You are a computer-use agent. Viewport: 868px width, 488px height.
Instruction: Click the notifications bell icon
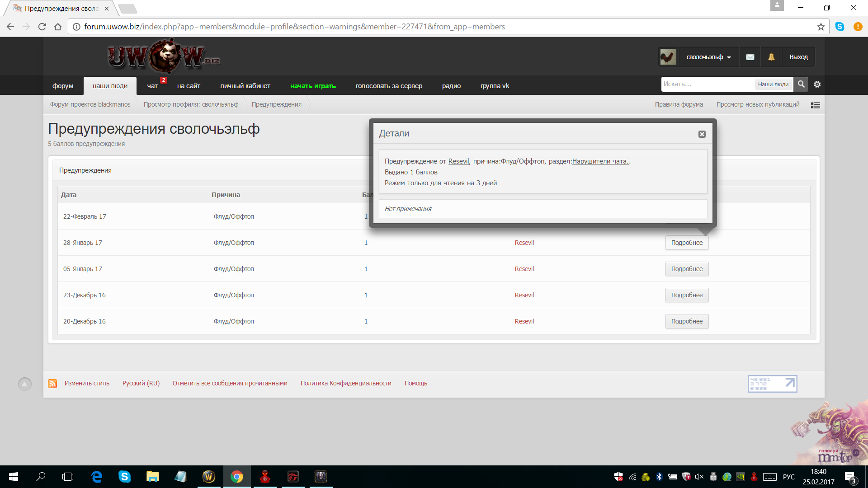771,57
